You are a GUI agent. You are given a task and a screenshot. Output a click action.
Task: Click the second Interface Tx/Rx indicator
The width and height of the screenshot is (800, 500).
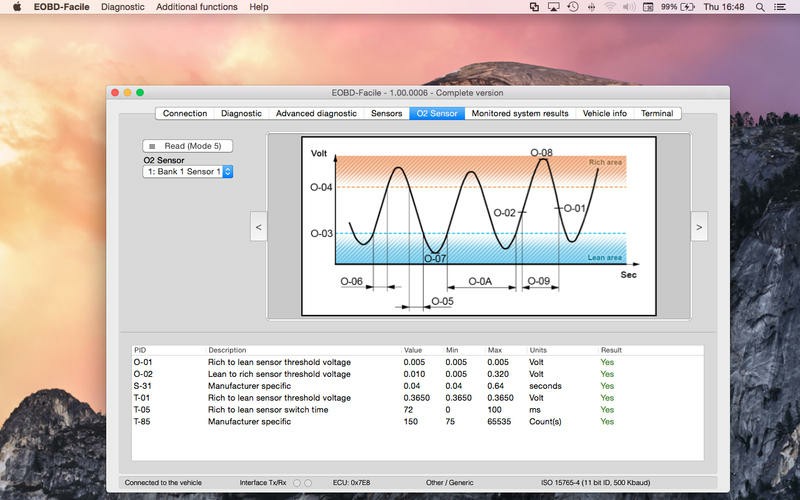click(308, 483)
